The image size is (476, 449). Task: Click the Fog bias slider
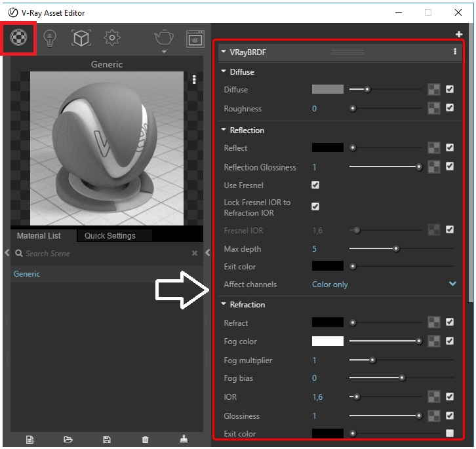401,378
